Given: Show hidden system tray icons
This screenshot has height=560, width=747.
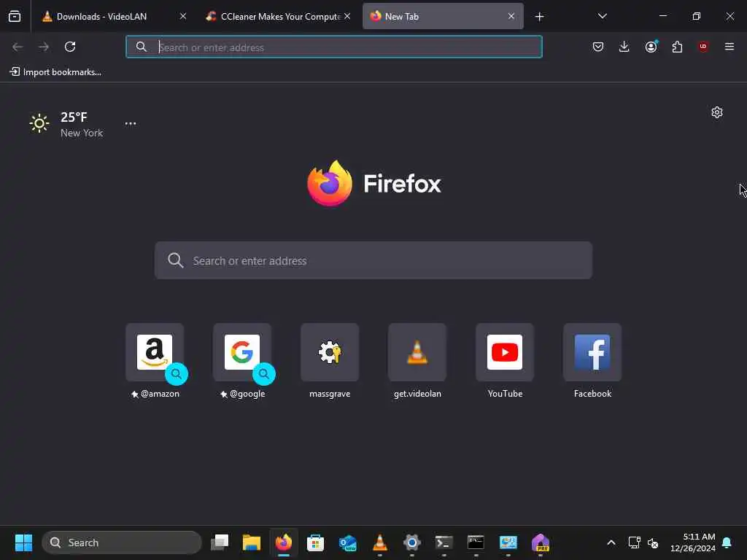Looking at the screenshot, I should (x=611, y=542).
